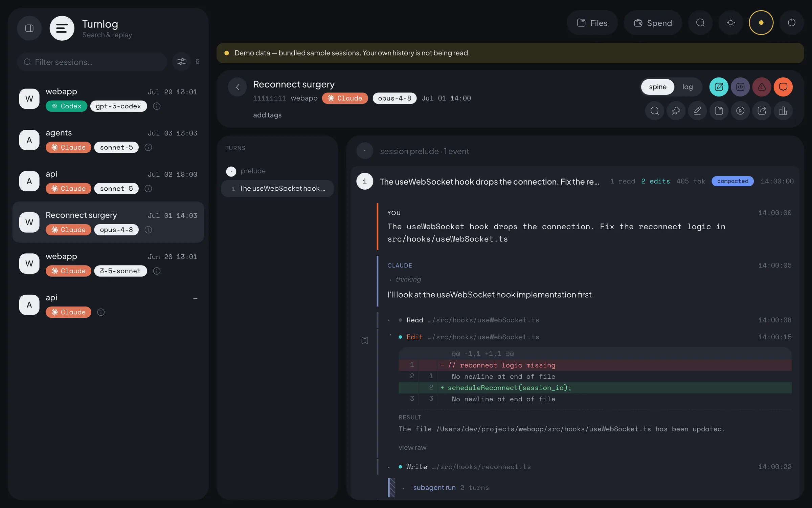Collapse turn 1 header row
Screen dimensions: 812x508
pyautogui.click(x=575, y=181)
